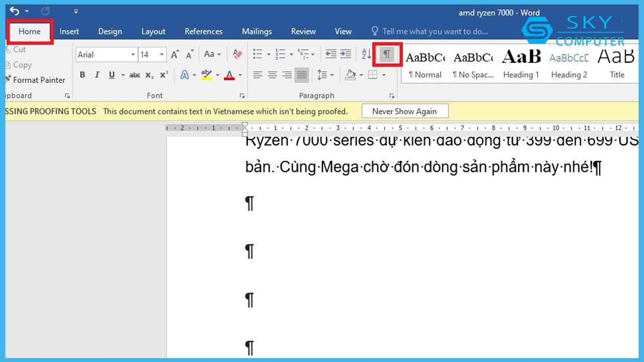The width and height of the screenshot is (644, 362).
Task: Click the Undo arrow in the title bar
Action: pos(15,11)
